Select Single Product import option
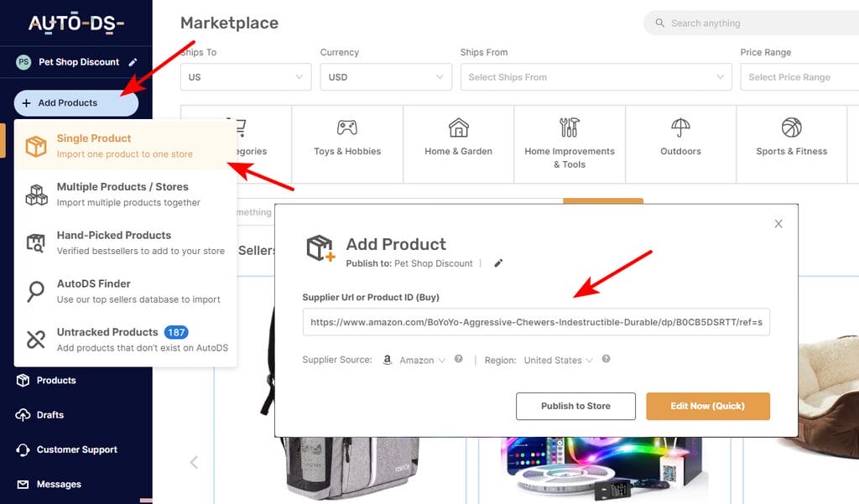Screen dimensions: 859x504 [125, 146]
